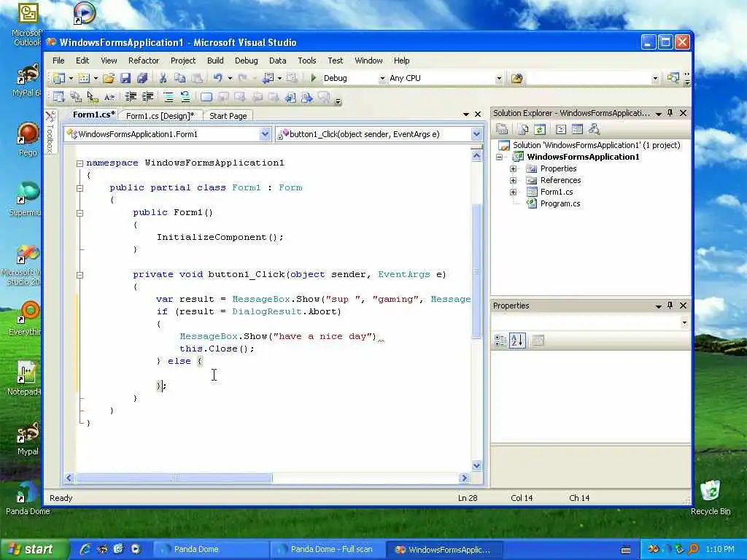Switch to the Form1.cs [Design]* tab
Screen dimensions: 747x560
click(x=160, y=116)
